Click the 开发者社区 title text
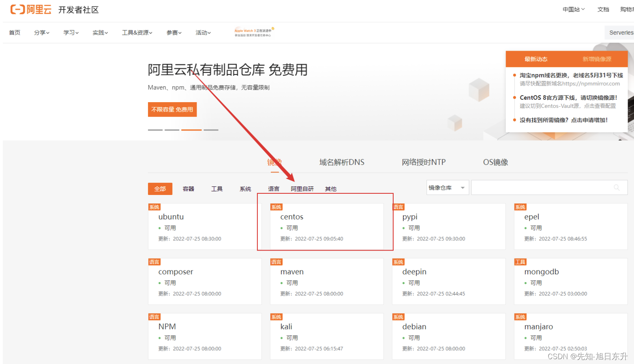The height and width of the screenshot is (364, 634). coord(79,10)
